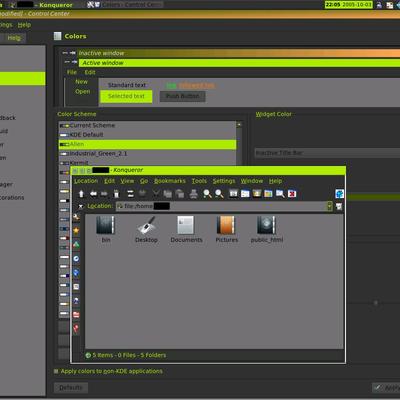Click the Konqueror location URL field
The image size is (400, 400).
coord(221,206)
